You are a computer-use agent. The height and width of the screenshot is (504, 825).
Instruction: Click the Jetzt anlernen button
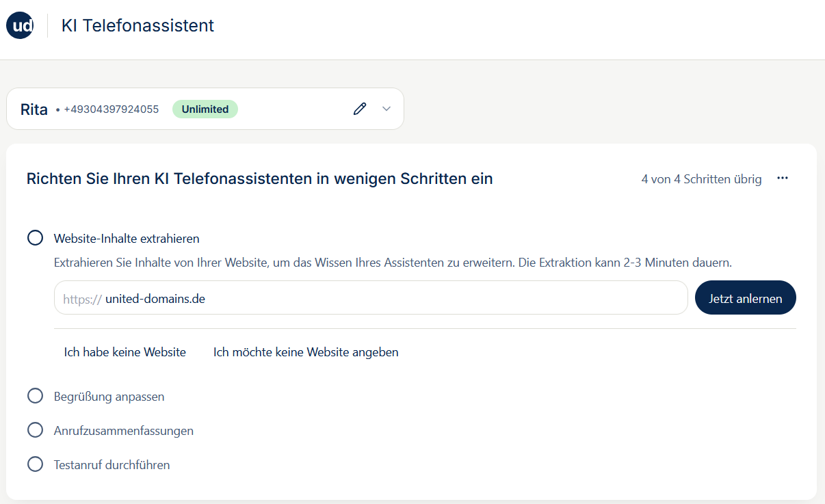tap(746, 297)
